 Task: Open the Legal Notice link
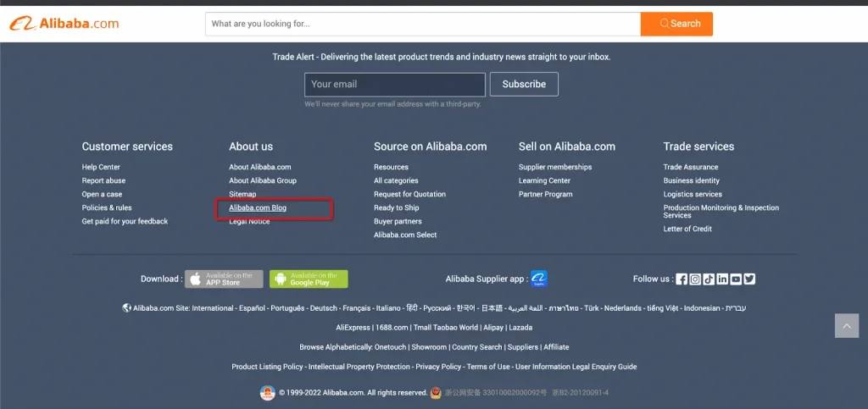click(x=249, y=222)
